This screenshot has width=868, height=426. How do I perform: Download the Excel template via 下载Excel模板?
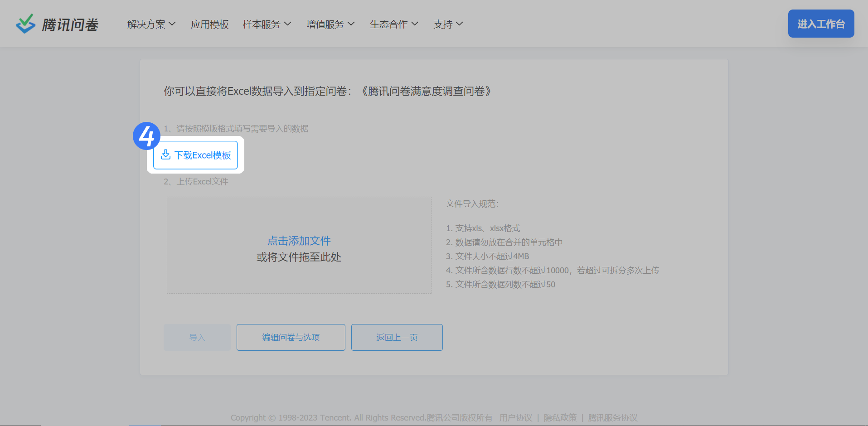tap(195, 155)
